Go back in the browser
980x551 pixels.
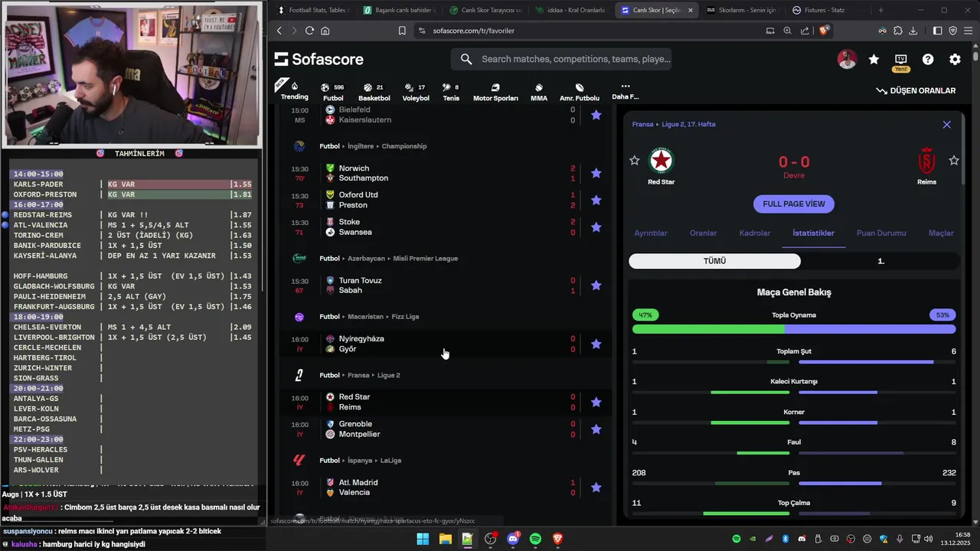pos(279,31)
